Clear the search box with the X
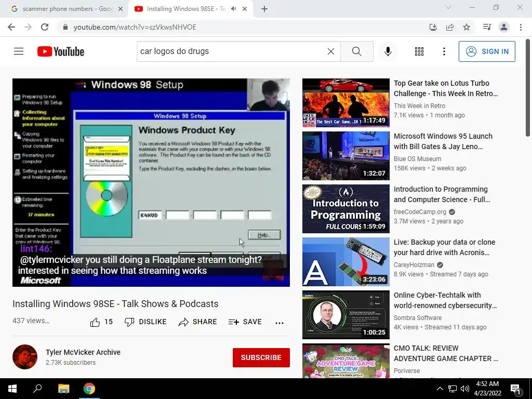 click(x=331, y=51)
